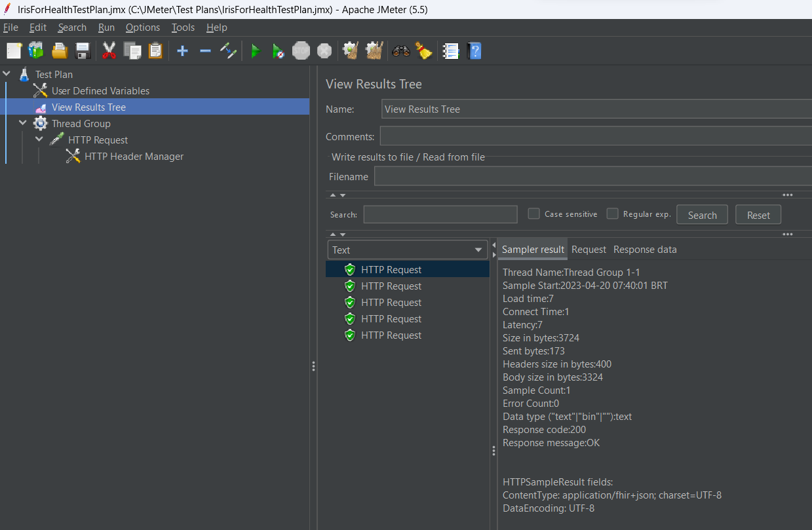Screen dimensions: 812x530
Task: Select HTTP Header Manager in tree
Action: pyautogui.click(x=134, y=157)
